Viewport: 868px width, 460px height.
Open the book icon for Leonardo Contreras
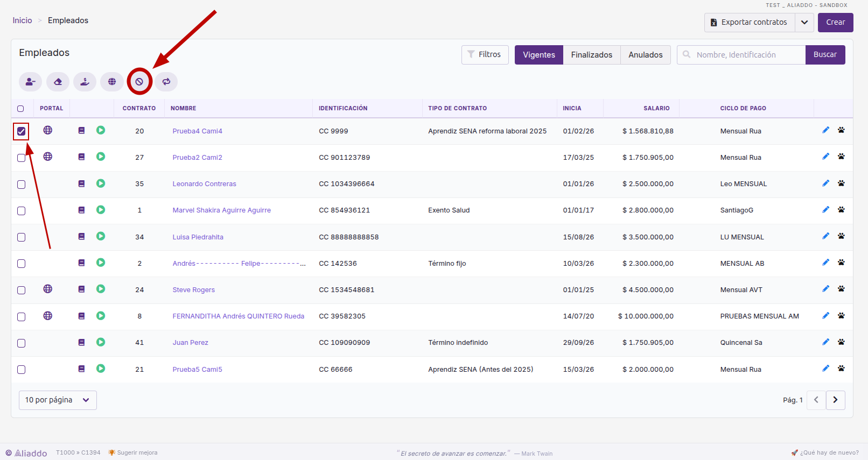coord(81,183)
